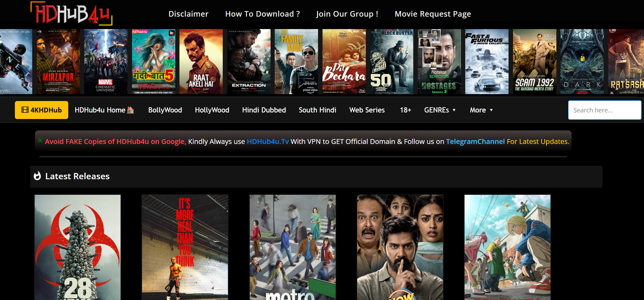The image size is (644, 300).
Task: Open the 18+ category
Action: pyautogui.click(x=405, y=110)
